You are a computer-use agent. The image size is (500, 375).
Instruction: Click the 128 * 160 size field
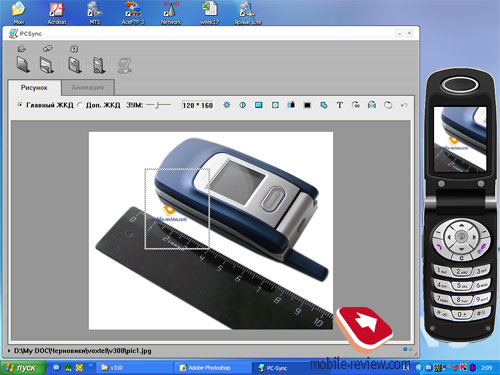(x=198, y=105)
